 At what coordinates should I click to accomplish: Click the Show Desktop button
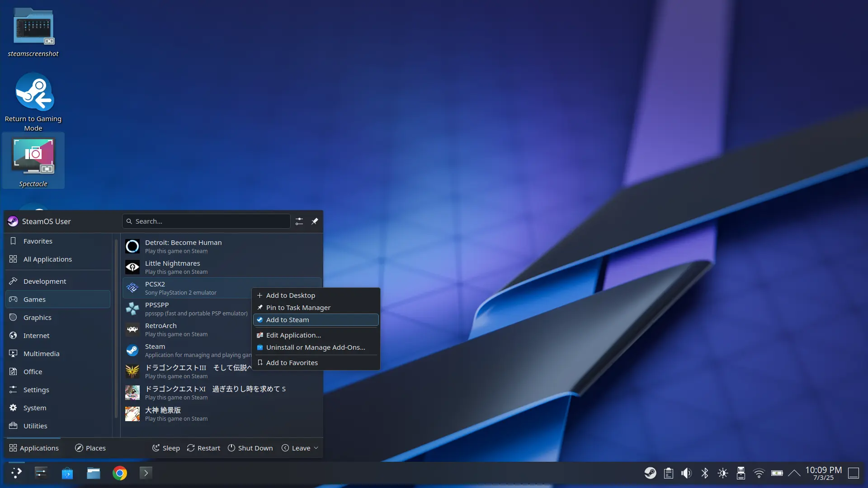click(854, 473)
